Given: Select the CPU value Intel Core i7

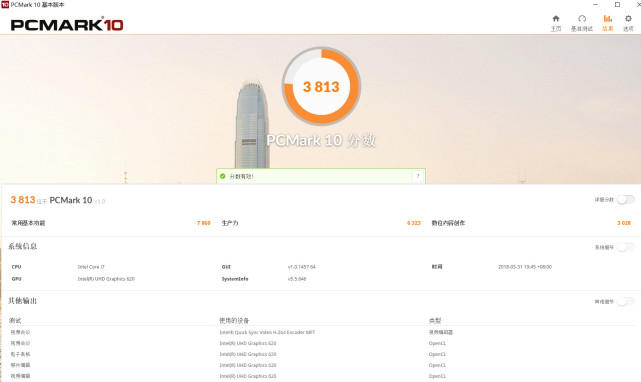Looking at the screenshot, I should [91, 267].
